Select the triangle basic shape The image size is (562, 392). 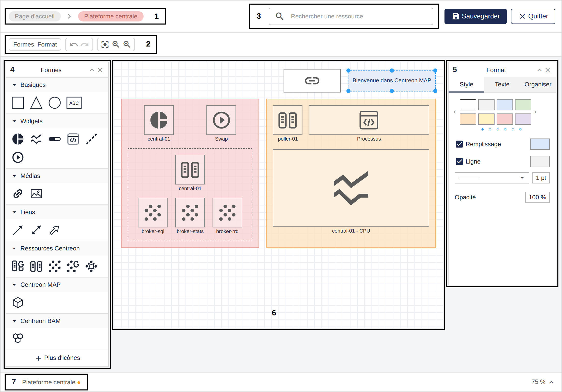coord(36,103)
